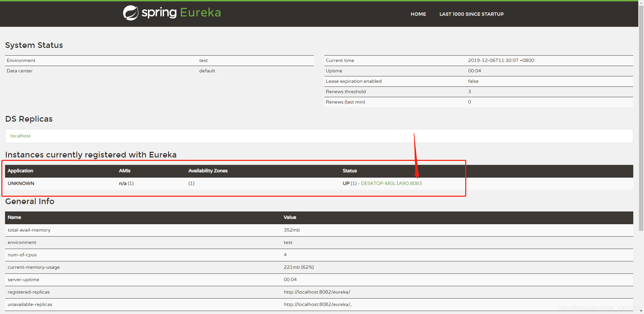Click the scrollbar up arrow
This screenshot has width=644, height=314.
[x=641, y=2]
